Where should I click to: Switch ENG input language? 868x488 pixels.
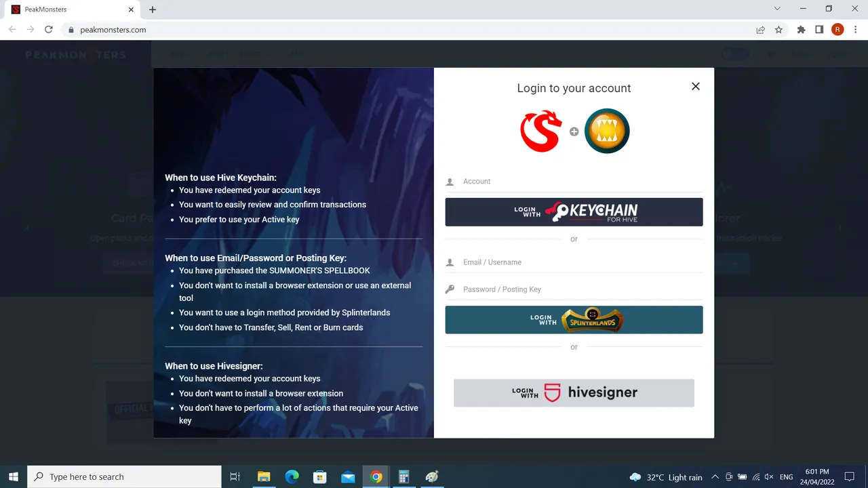point(786,477)
